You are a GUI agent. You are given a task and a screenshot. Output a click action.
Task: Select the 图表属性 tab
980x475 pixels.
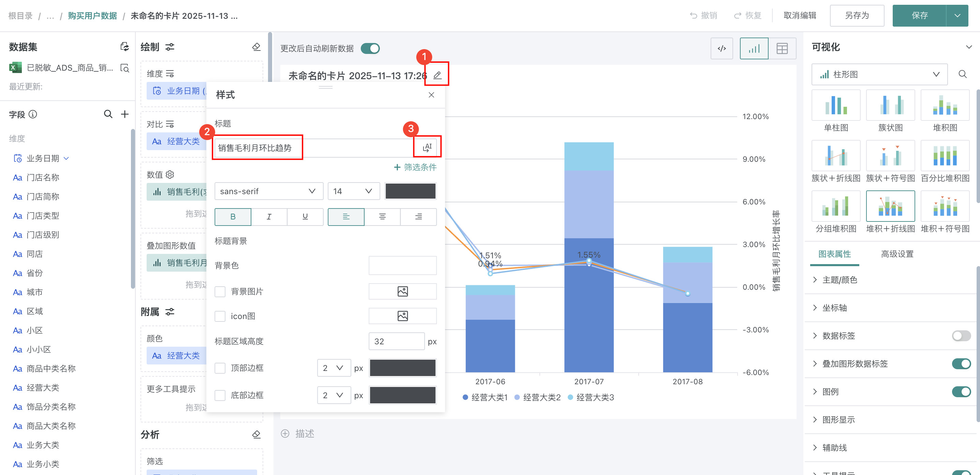(834, 254)
